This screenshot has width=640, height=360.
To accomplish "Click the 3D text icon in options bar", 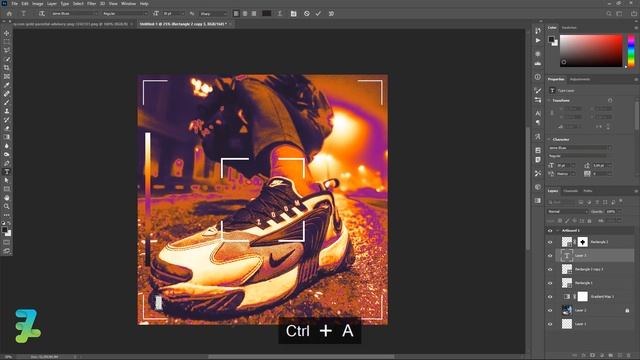I will (331, 13).
